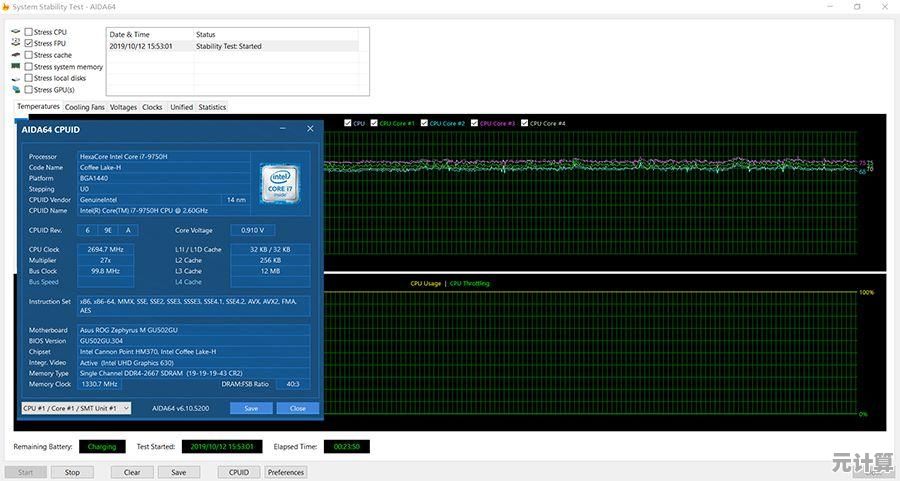
Task: Enable the Stress CPU checkbox
Action: click(x=29, y=32)
